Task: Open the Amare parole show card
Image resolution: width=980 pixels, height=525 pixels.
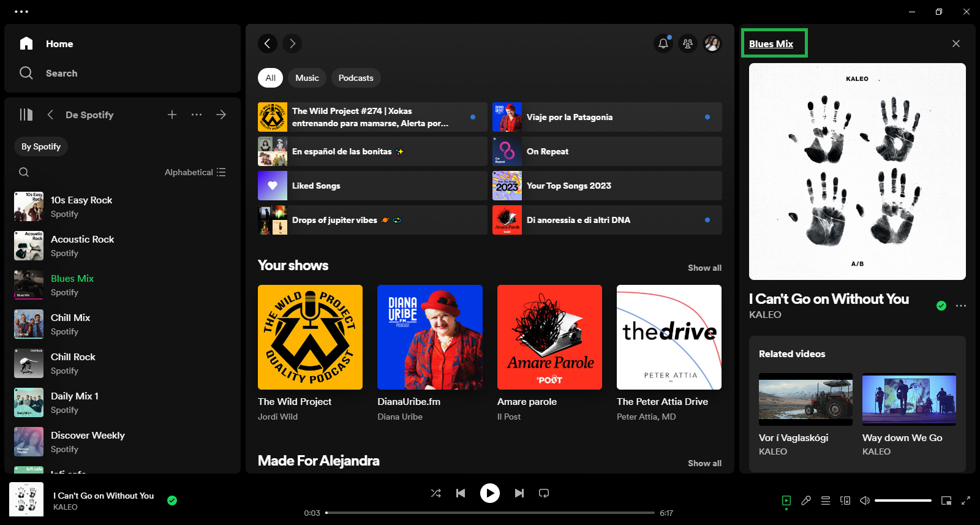Action: [x=549, y=353]
